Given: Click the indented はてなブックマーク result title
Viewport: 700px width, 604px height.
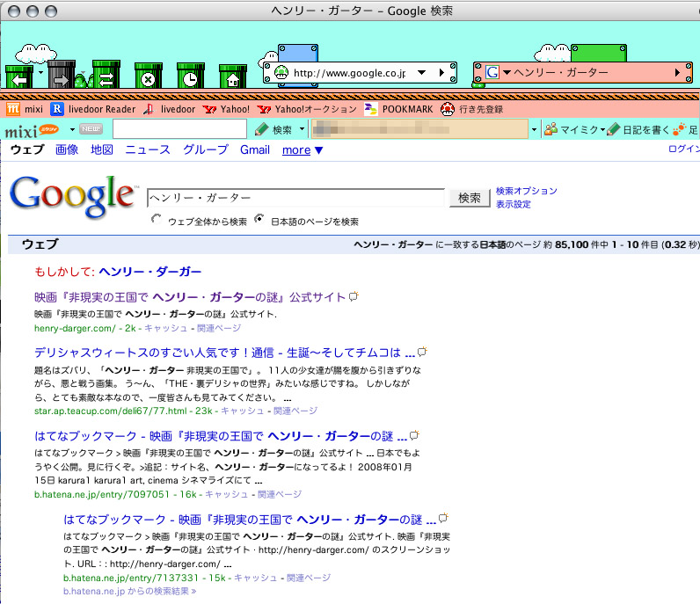Looking at the screenshot, I should coord(250,520).
